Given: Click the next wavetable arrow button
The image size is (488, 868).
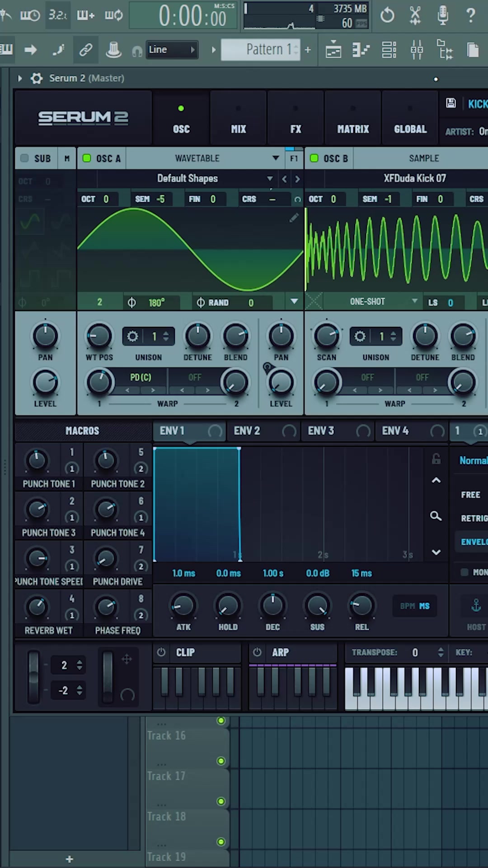Looking at the screenshot, I should (297, 179).
